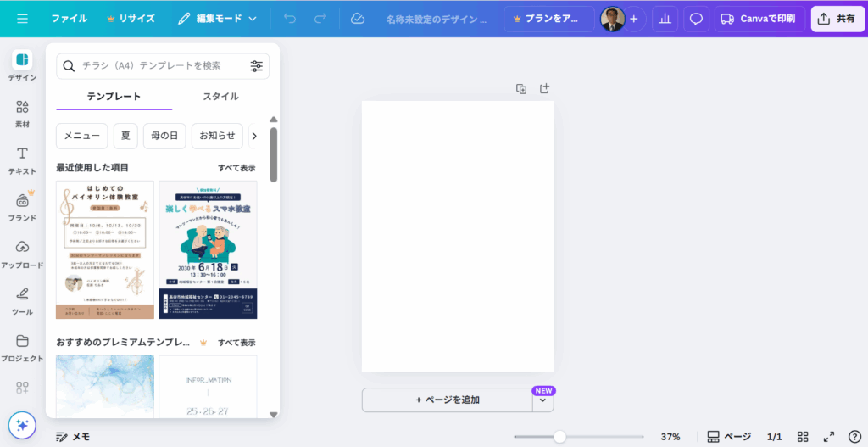
Task: Click the chevron to show more chips
Action: [x=254, y=136]
